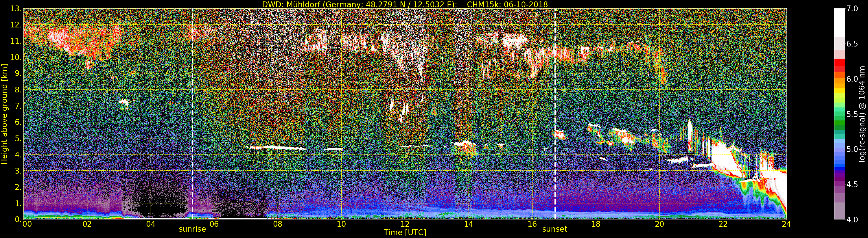Click the "9." height axis tick label

coord(18,73)
